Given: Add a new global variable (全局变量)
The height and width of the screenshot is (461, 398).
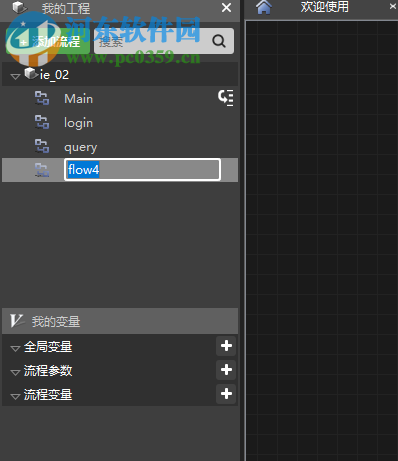Looking at the screenshot, I should click(x=226, y=346).
